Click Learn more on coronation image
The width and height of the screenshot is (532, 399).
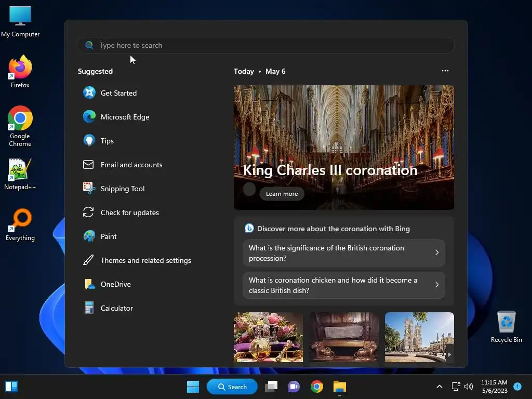(x=282, y=194)
